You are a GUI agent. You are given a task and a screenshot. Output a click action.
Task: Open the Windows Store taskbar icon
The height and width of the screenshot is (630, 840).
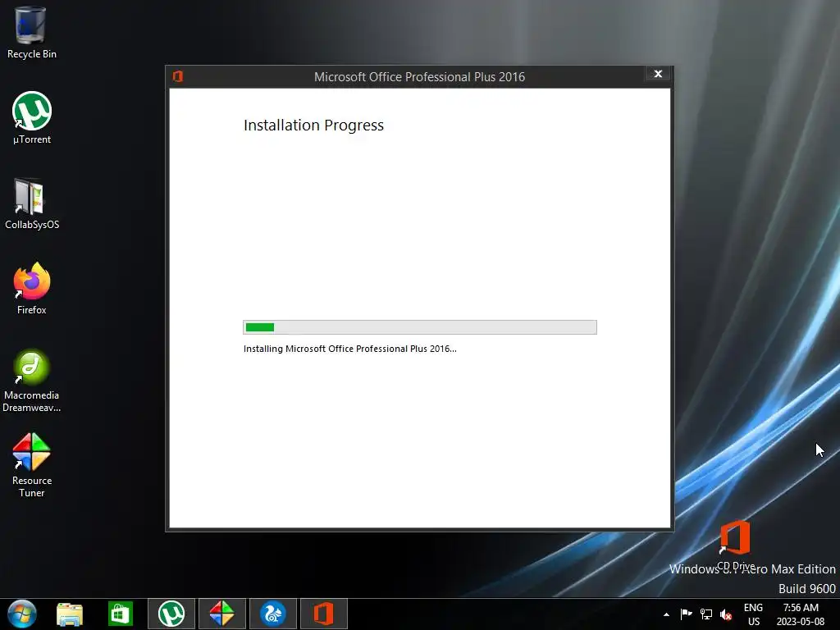click(121, 614)
